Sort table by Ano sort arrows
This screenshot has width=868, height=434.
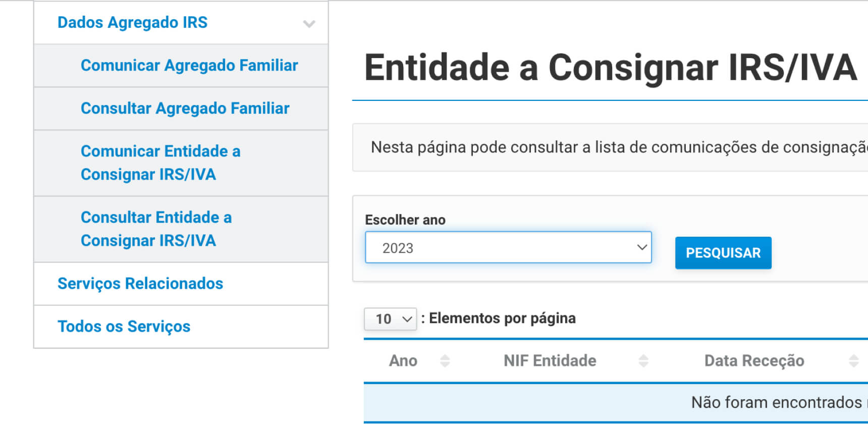445,361
